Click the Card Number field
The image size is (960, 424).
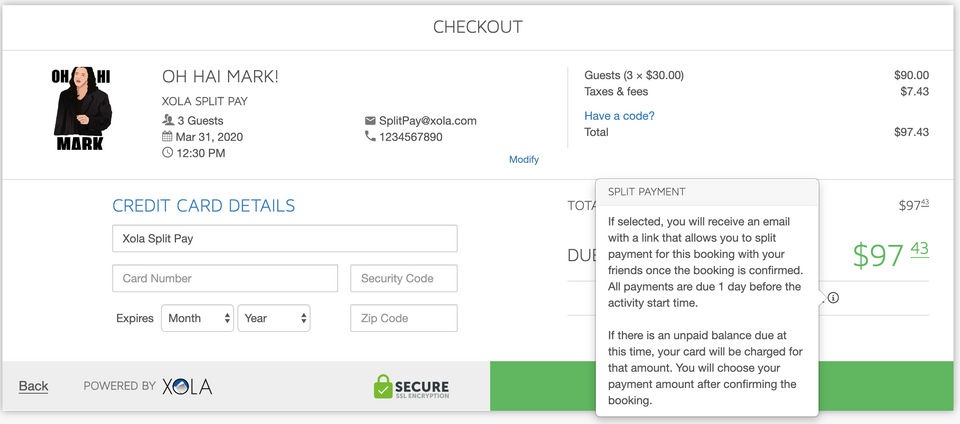click(x=225, y=278)
